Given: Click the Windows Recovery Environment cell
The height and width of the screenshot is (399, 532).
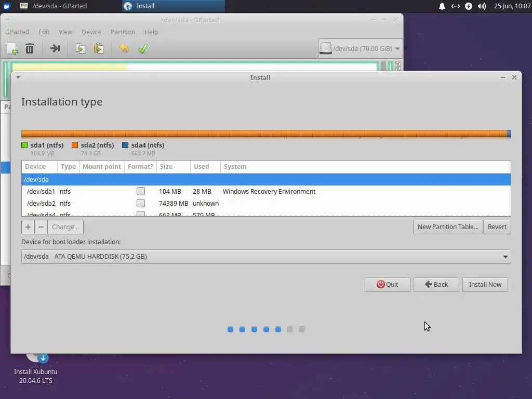Looking at the screenshot, I should pos(269,191).
